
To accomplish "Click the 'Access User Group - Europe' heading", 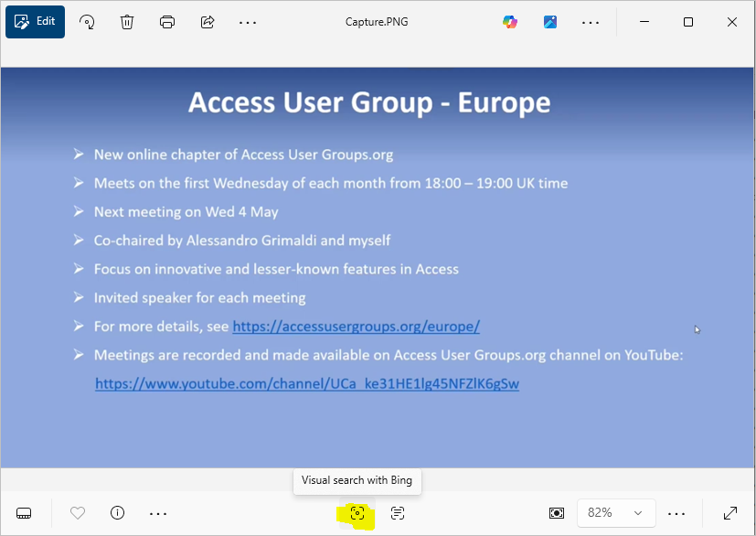I will (369, 102).
